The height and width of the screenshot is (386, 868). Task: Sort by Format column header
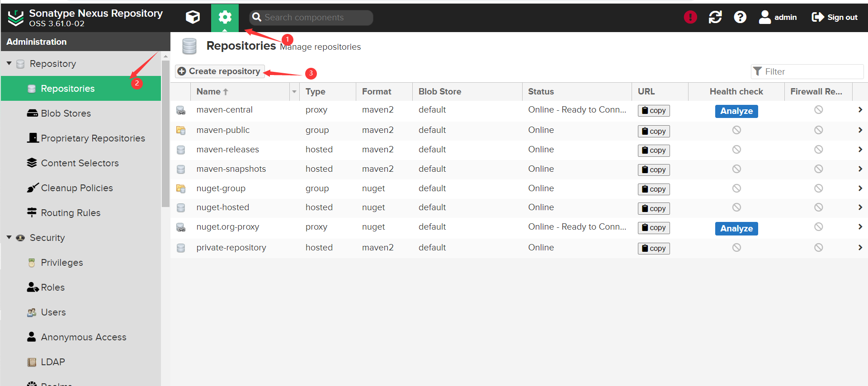pyautogui.click(x=384, y=92)
